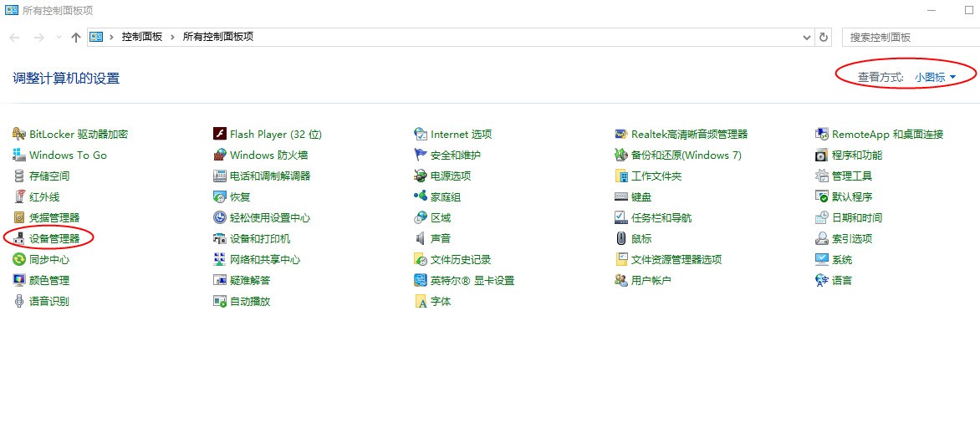Click the Windows 防火墙 icon
Screen dimensions: 980x428
219,155
